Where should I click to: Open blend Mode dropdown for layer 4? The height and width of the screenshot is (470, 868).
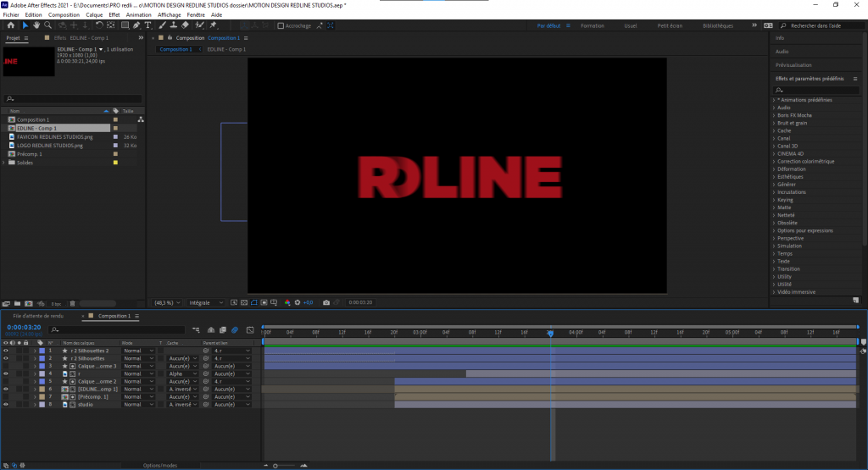tap(138, 373)
